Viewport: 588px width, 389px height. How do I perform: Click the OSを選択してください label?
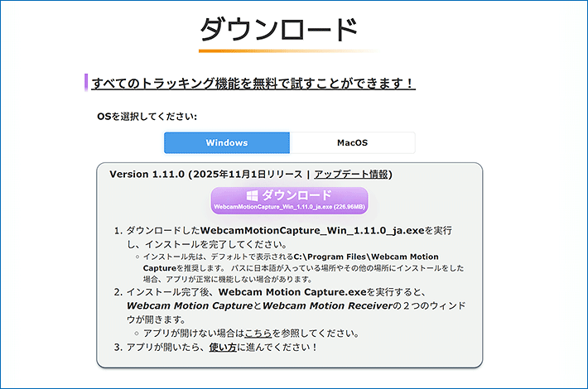(147, 117)
